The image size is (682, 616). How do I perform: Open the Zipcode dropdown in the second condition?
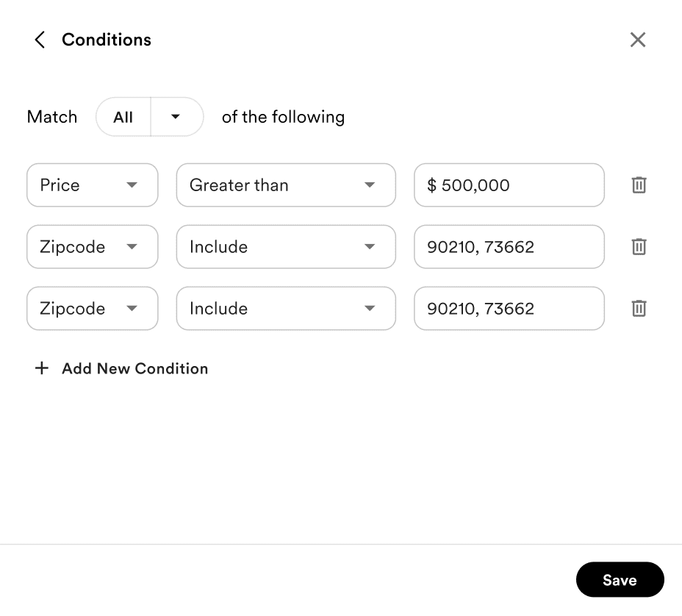click(x=93, y=247)
